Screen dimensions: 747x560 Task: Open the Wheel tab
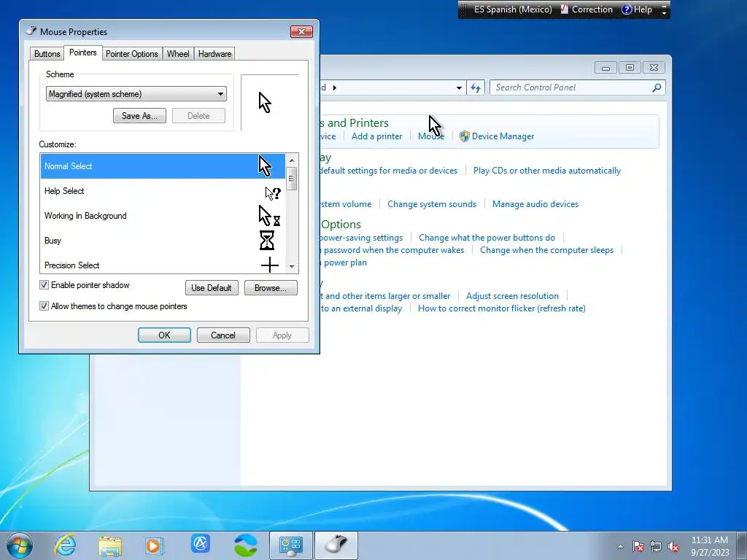[x=178, y=54]
